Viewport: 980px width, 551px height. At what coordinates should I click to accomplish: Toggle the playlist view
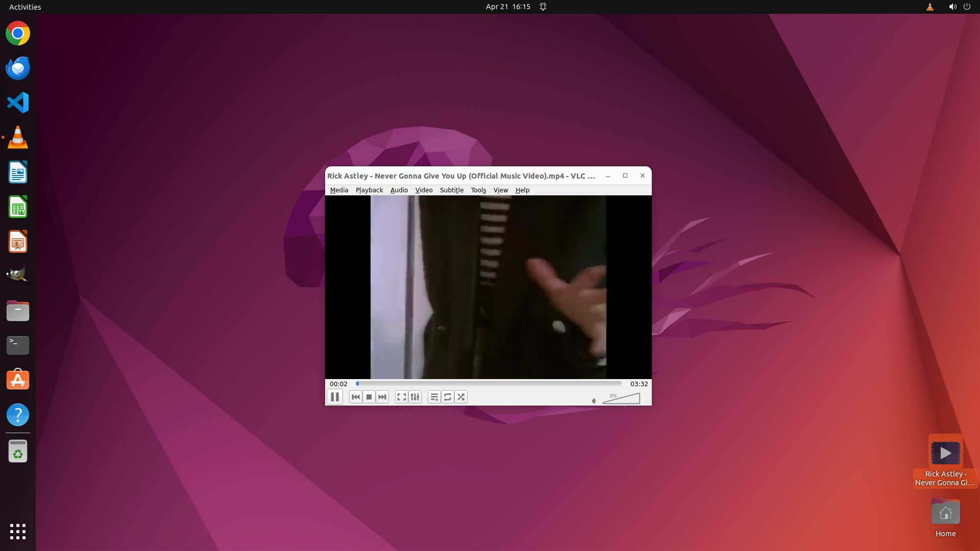[434, 397]
